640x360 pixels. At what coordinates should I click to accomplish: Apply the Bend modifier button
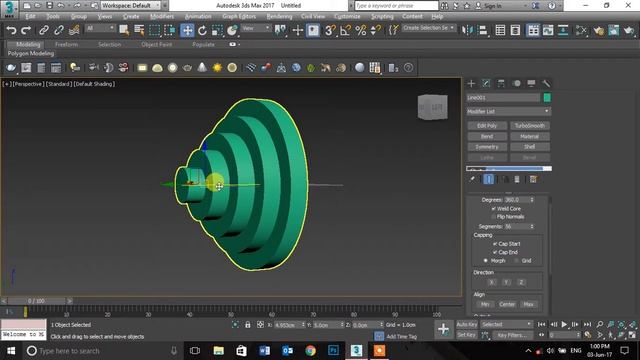[x=487, y=136]
